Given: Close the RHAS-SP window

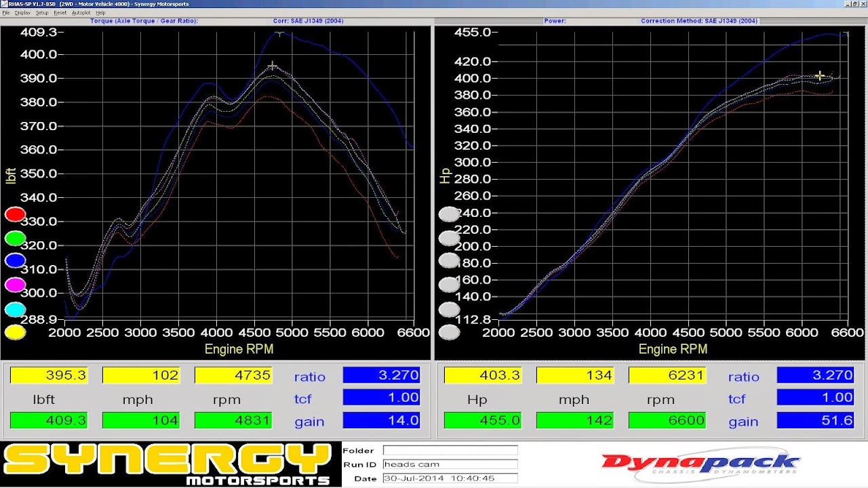Looking at the screenshot, I should pos(863,3).
